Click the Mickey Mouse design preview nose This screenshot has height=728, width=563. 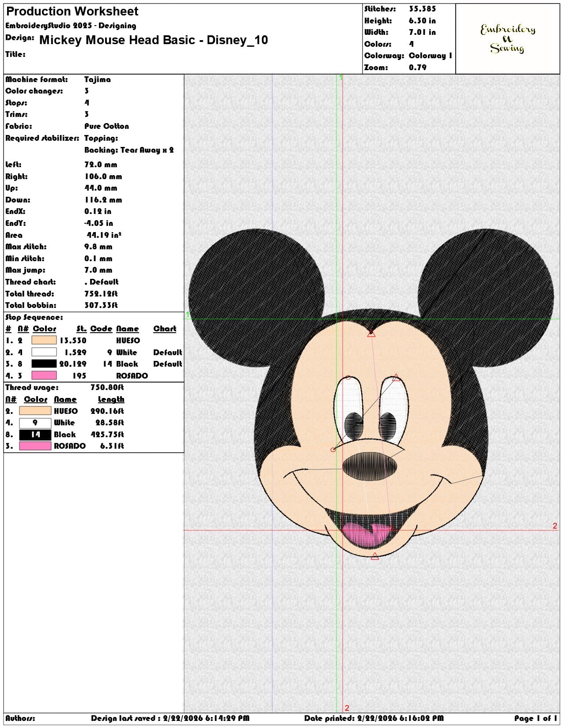(370, 467)
